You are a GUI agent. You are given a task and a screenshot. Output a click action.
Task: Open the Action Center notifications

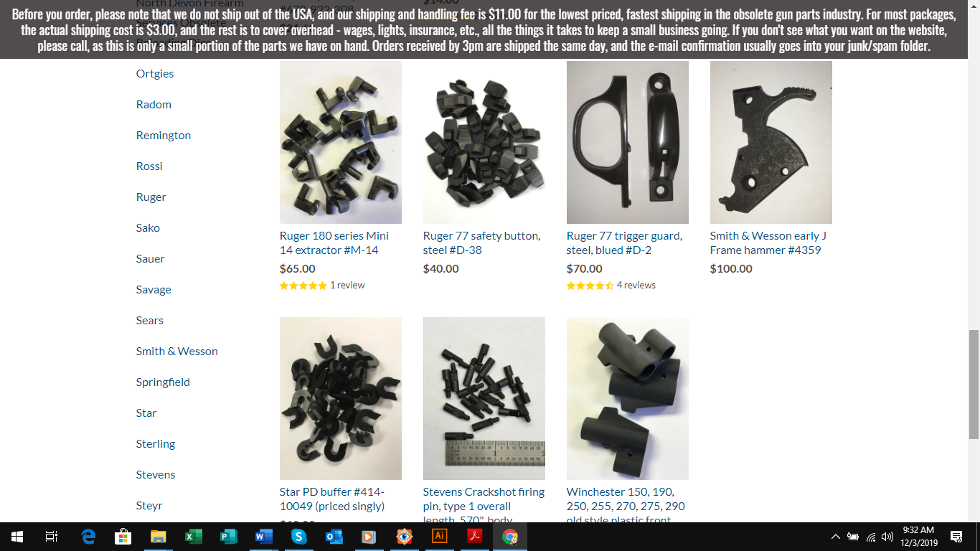coord(956,537)
